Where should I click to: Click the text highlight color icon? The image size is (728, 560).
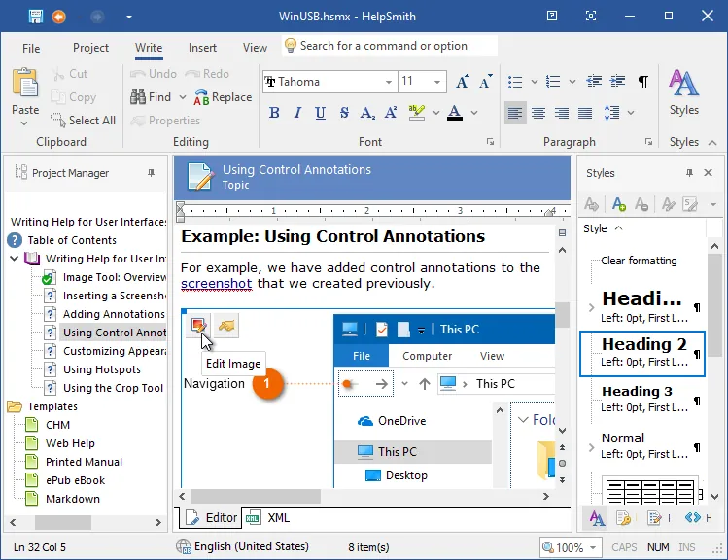coord(416,113)
